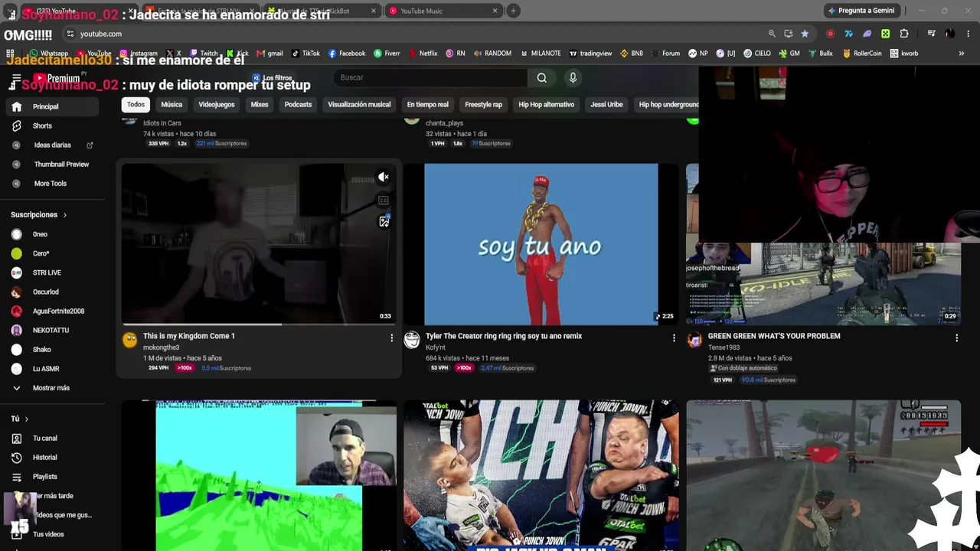
Task: Bookmark this page with the star icon
Action: coord(805,34)
